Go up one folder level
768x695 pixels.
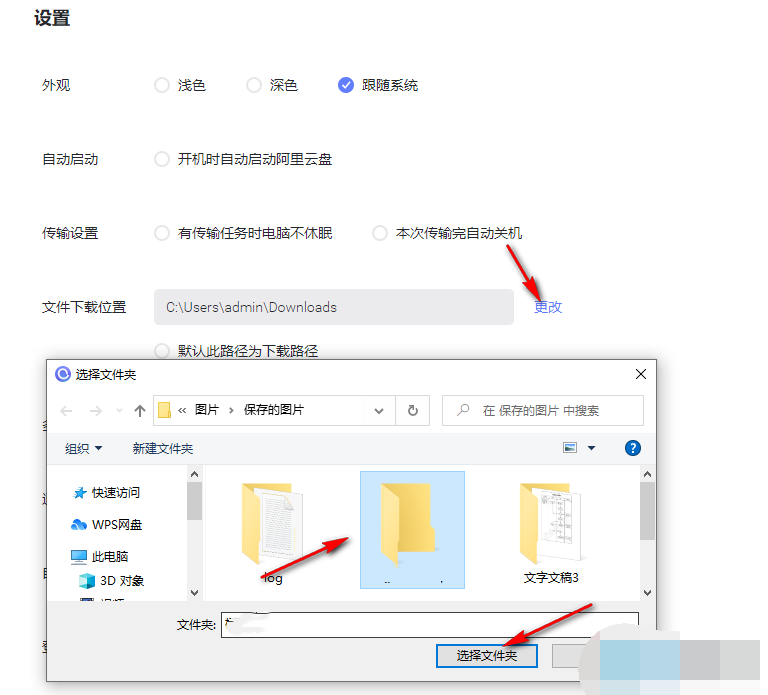pyautogui.click(x=140, y=410)
